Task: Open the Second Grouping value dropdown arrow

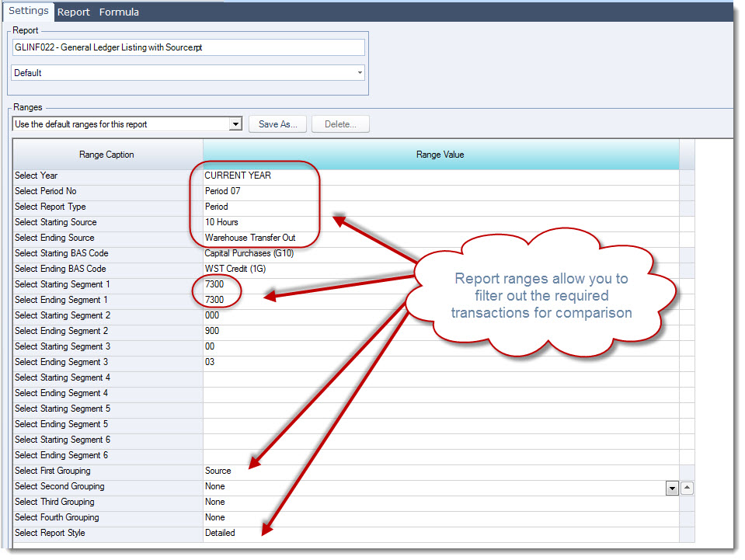Action: 672,488
